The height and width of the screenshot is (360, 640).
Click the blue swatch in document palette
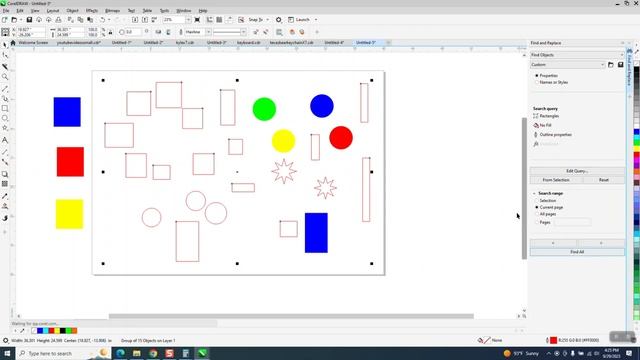(40, 331)
